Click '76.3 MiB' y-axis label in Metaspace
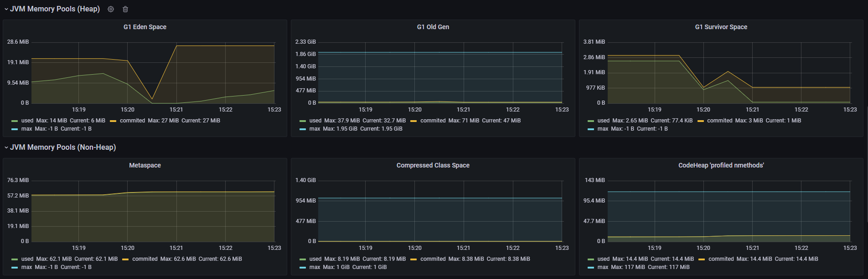 (18, 180)
